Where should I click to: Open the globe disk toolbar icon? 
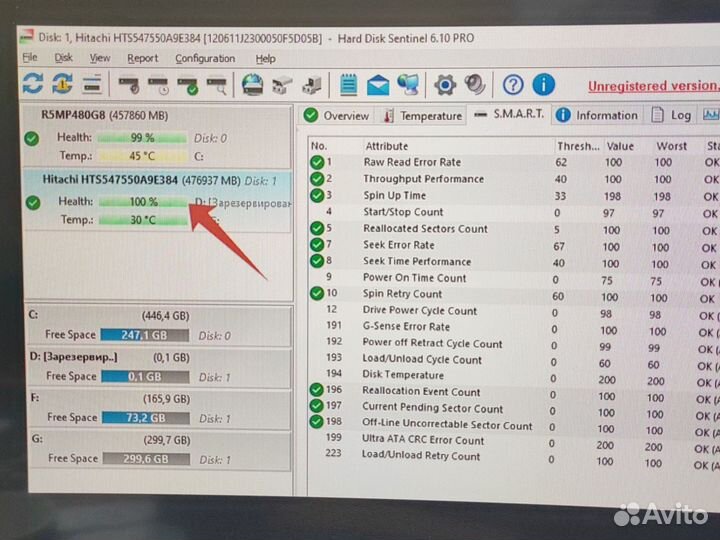click(x=253, y=85)
